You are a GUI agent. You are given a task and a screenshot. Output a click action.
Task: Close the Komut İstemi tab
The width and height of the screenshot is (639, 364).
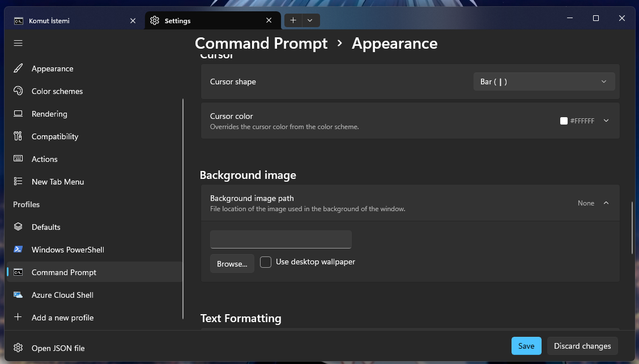point(133,21)
